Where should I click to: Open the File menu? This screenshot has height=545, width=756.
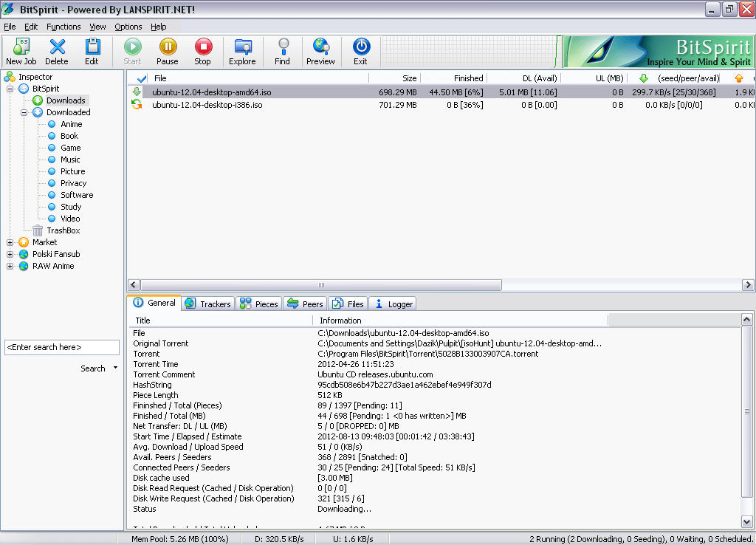(10, 27)
